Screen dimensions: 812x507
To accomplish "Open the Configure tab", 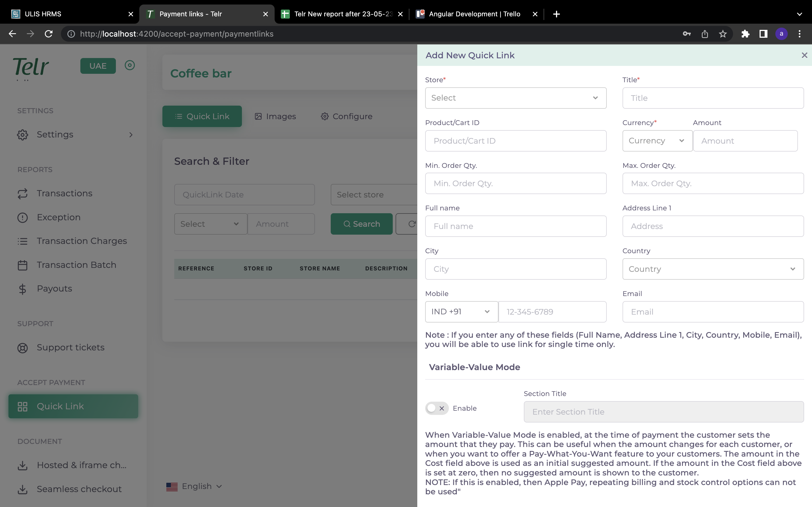I will [347, 116].
